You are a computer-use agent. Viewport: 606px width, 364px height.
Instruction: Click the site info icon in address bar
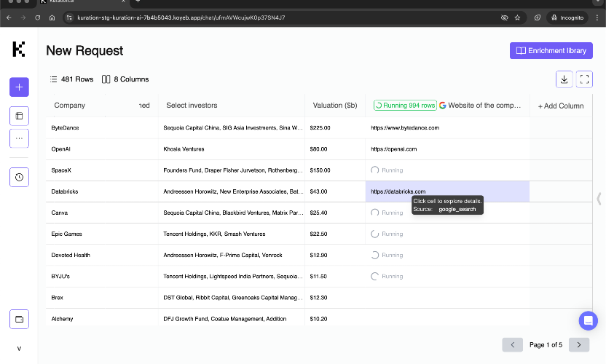pos(69,17)
